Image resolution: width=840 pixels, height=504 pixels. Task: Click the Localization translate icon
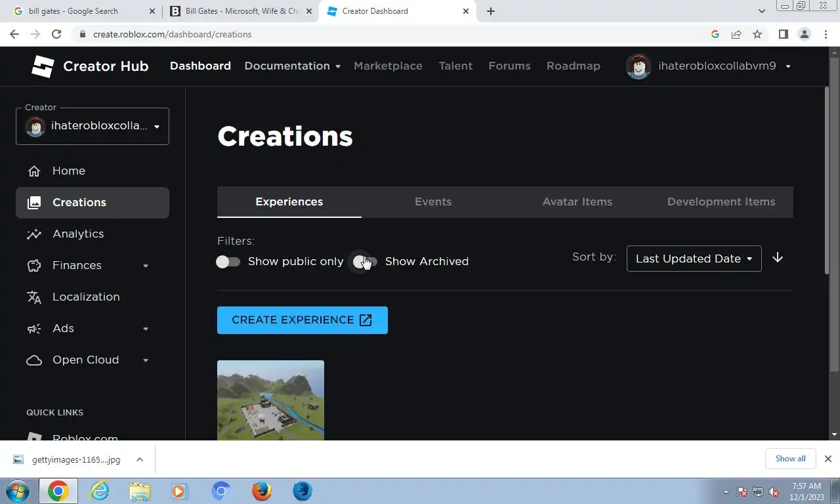coord(34,297)
